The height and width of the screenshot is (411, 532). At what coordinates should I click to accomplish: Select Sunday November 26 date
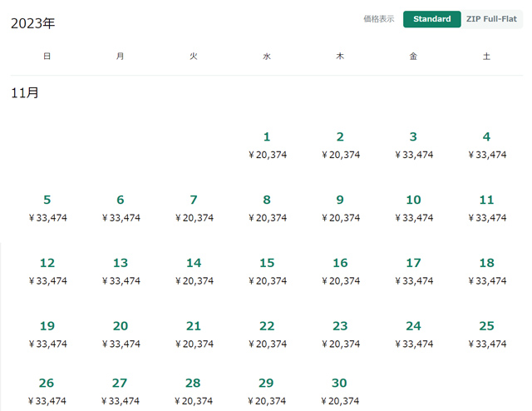pyautogui.click(x=47, y=391)
